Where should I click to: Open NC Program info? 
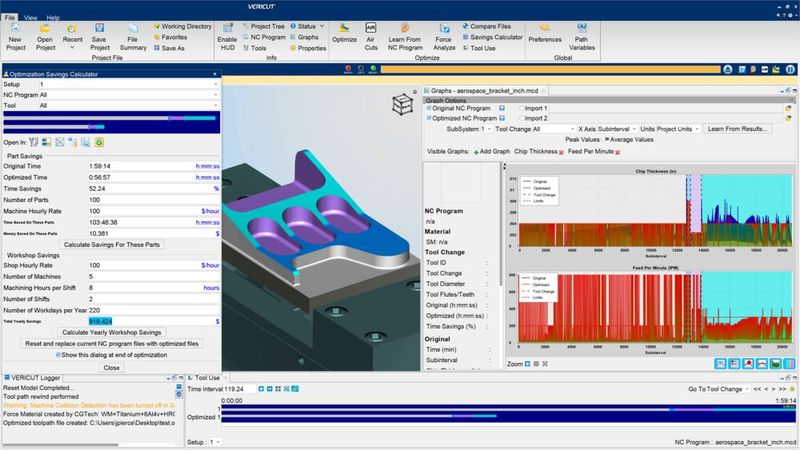[264, 37]
